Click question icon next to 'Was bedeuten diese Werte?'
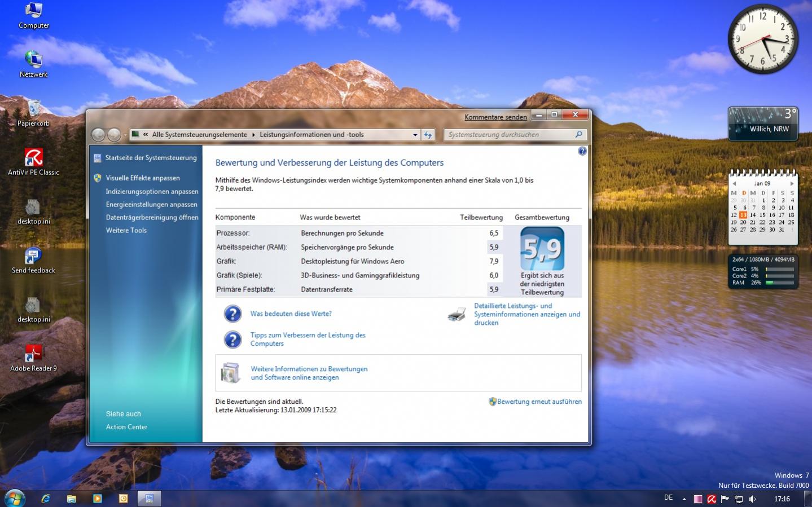812x507 pixels. [x=232, y=314]
